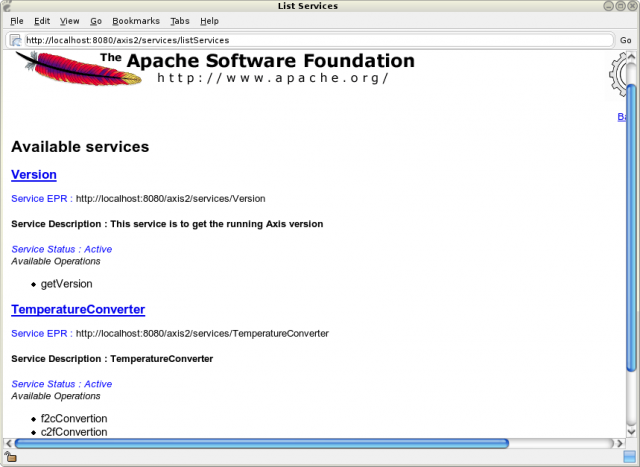The image size is (640, 467).
Task: Open the Go menu
Action: pos(96,21)
